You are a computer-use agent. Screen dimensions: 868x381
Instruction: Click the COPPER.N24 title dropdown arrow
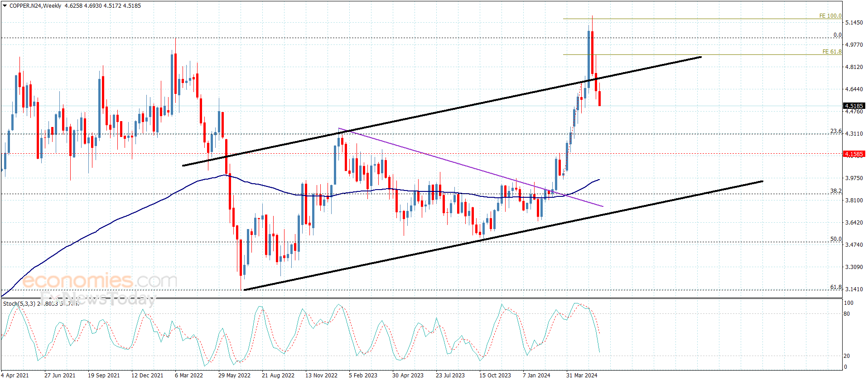[5, 6]
